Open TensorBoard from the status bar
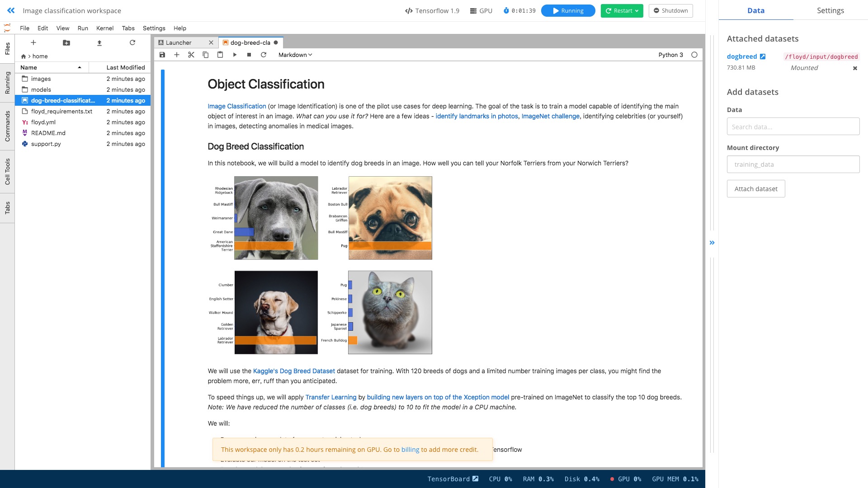Image resolution: width=868 pixels, height=488 pixels. (x=453, y=479)
